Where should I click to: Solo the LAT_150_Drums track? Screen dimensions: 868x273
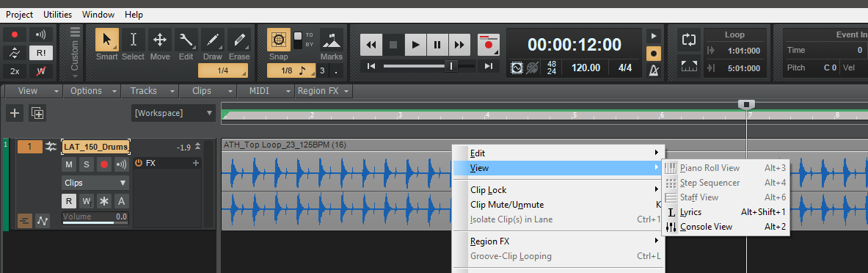tap(86, 164)
